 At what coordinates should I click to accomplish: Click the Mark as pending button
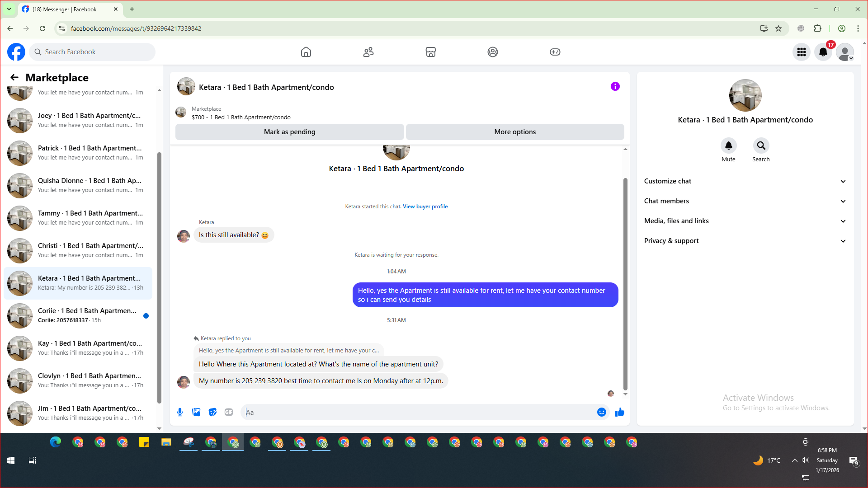[289, 132]
